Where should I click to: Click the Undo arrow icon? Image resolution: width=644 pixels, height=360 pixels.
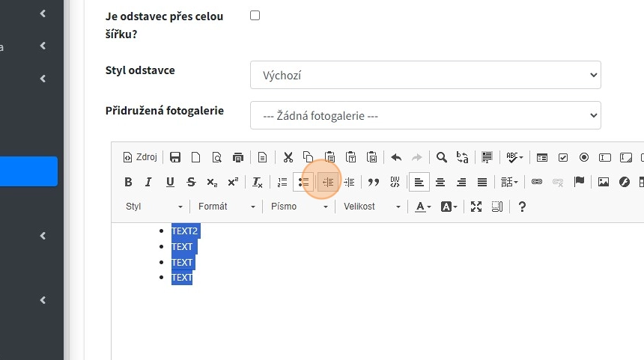[x=396, y=157]
